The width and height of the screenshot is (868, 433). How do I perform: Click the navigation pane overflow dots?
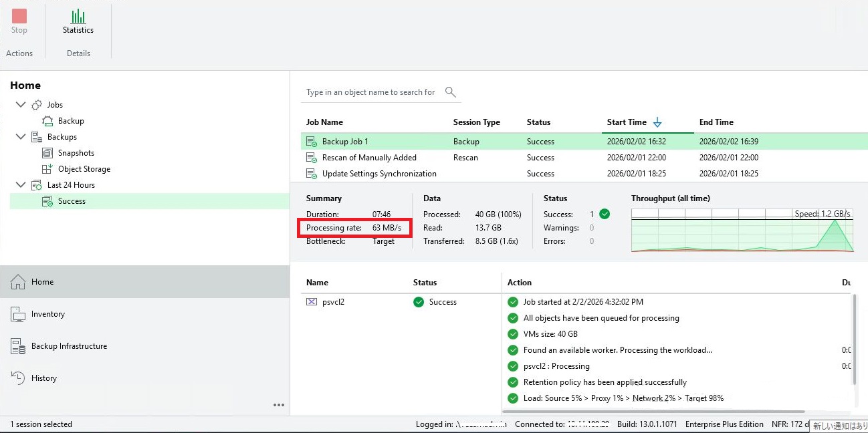point(279,405)
